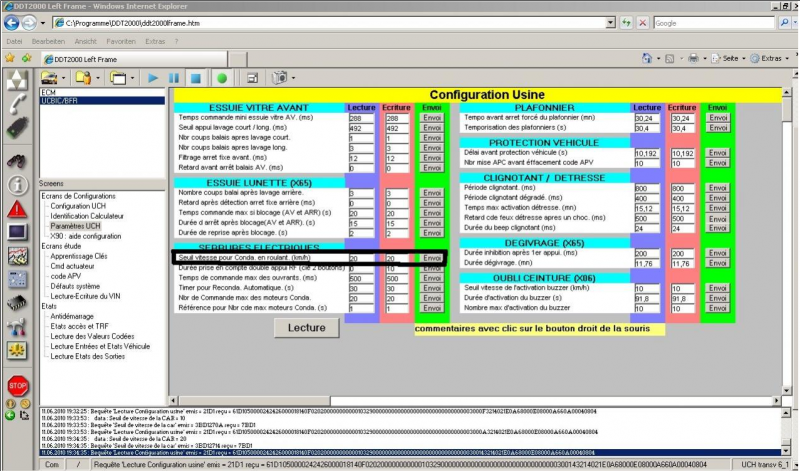Image resolution: width=800 pixels, height=471 pixels.
Task: Select the DDT2000 Left Frame tab
Action: click(134, 59)
